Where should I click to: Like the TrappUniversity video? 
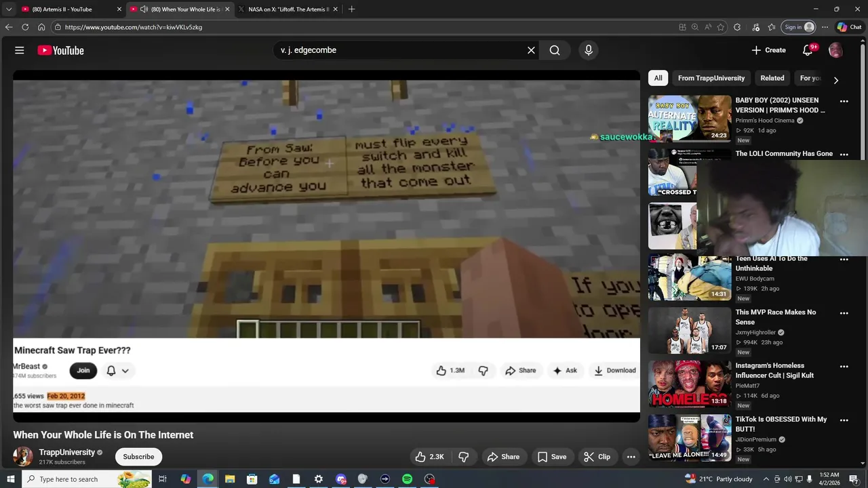[429, 457]
